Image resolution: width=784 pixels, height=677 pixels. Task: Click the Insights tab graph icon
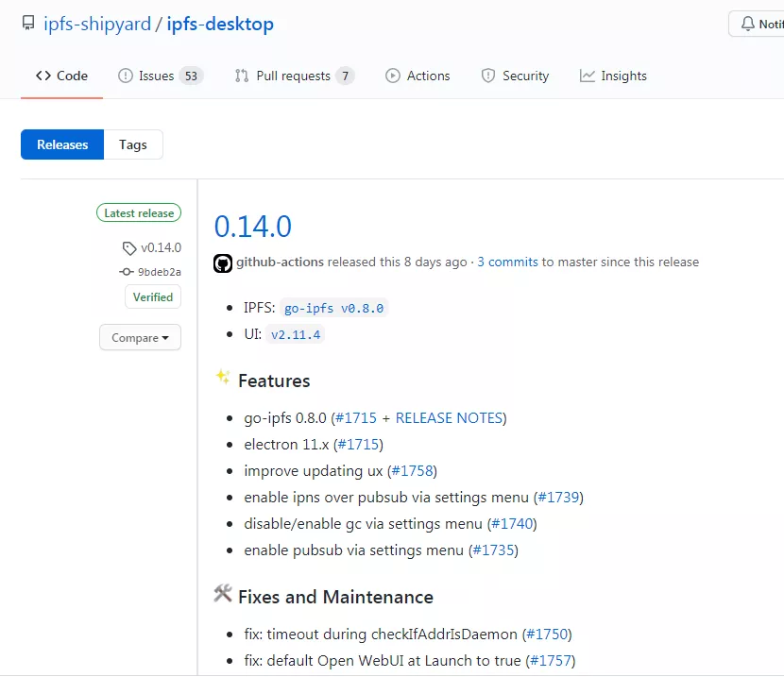click(x=587, y=76)
